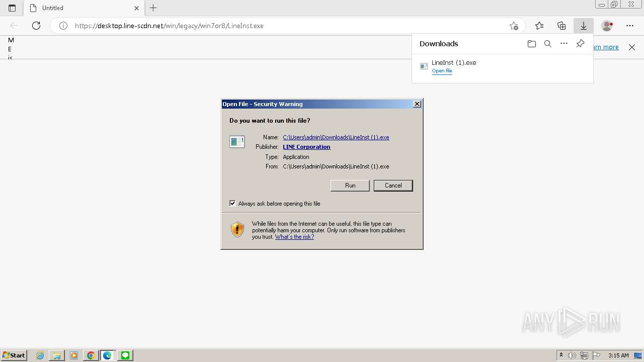Open volume control in system tray
The width and height of the screenshot is (644, 362).
coord(572,355)
